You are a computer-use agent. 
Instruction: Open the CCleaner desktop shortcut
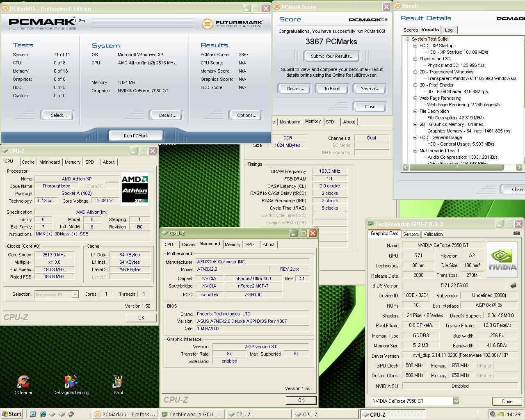(x=23, y=384)
